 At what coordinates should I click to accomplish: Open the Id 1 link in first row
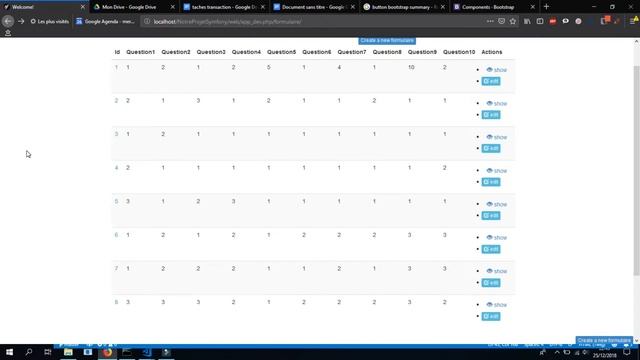tap(116, 67)
